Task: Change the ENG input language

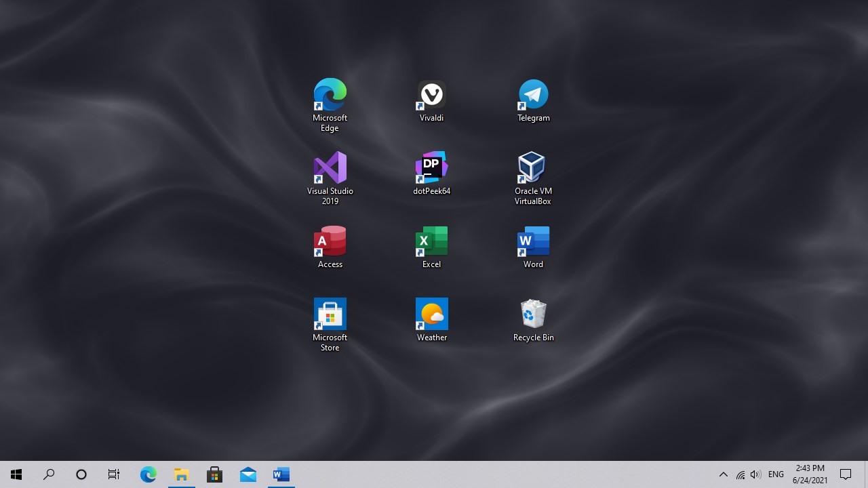Action: (x=776, y=474)
